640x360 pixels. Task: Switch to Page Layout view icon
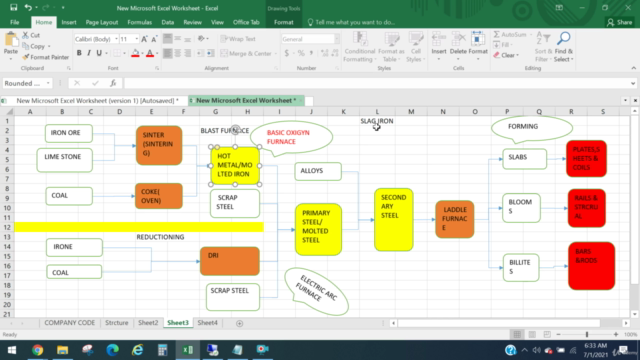[532, 335]
